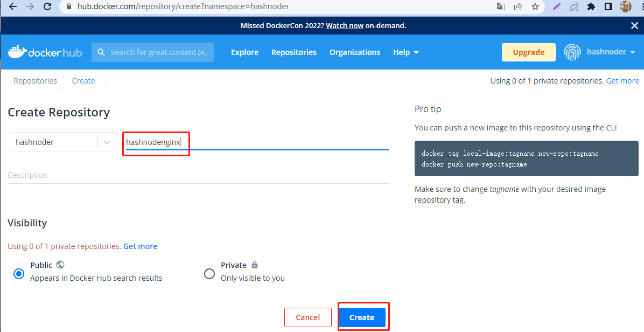Open Organizations in the navigation
This screenshot has height=332, width=644.
point(355,52)
